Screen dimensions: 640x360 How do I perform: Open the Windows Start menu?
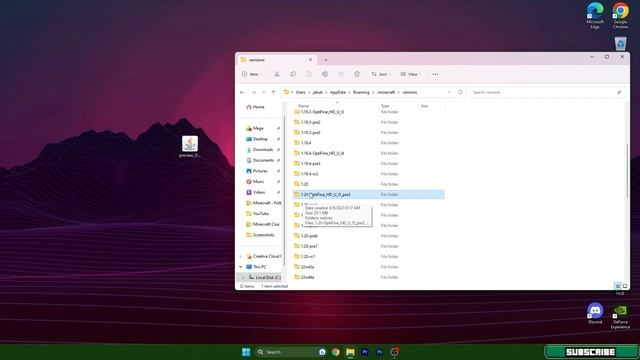(x=246, y=352)
